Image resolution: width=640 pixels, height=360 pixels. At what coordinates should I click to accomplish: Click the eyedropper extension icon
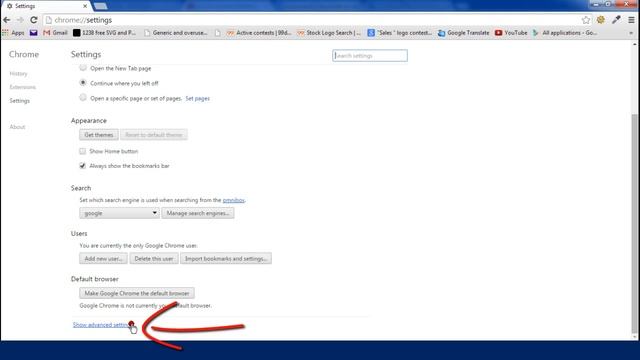pyautogui.click(x=616, y=20)
